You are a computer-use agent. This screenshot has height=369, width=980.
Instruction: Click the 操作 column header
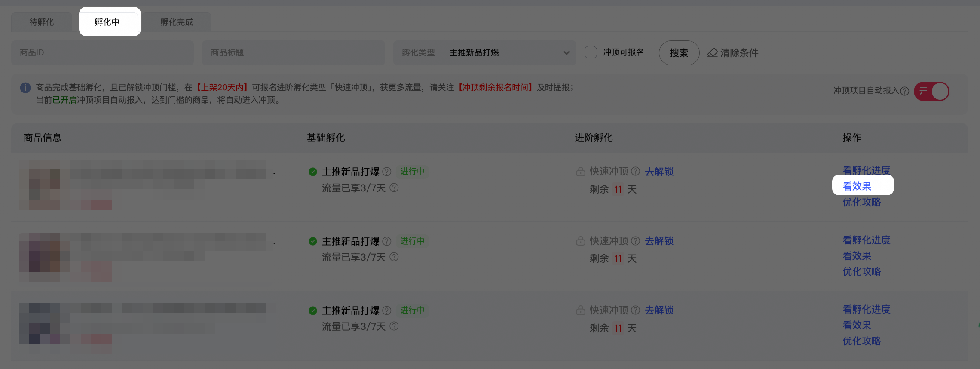coord(852,138)
